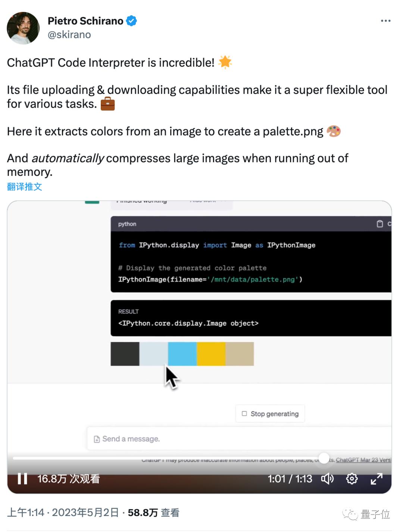Select the yellow palette swatch
Image resolution: width=403 pixels, height=532 pixels.
coord(211,354)
